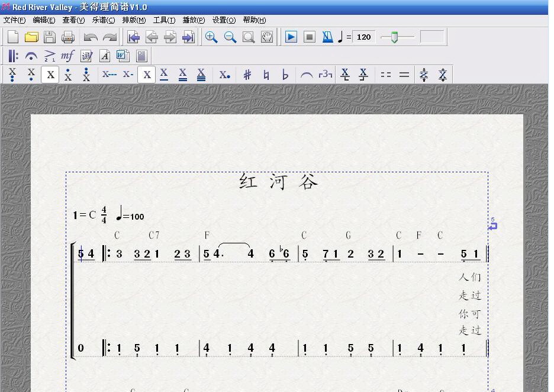Screen dimensions: 554x392
Task: Open the 编辑(E) menu
Action: click(x=44, y=20)
